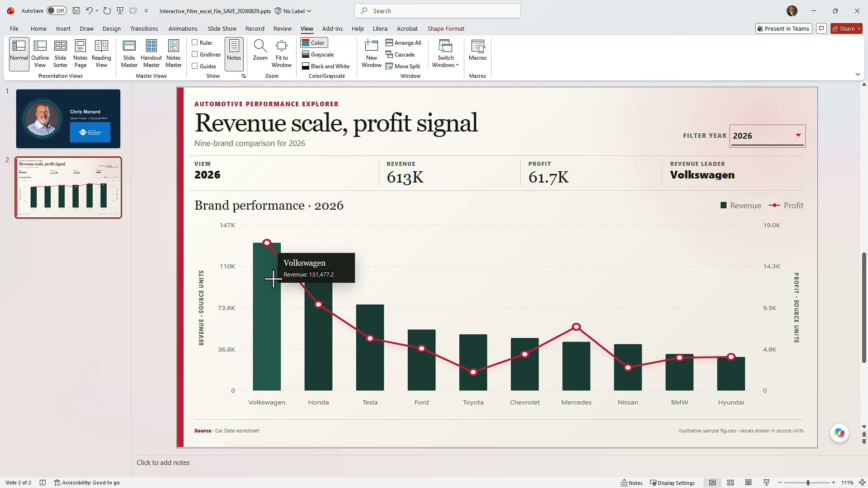Open Show group dialog launcher
Viewport: 868px width, 488px height.
pos(244,76)
